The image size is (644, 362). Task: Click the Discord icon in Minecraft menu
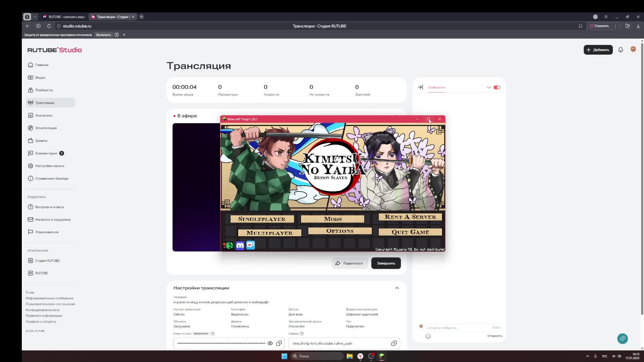pos(240,246)
